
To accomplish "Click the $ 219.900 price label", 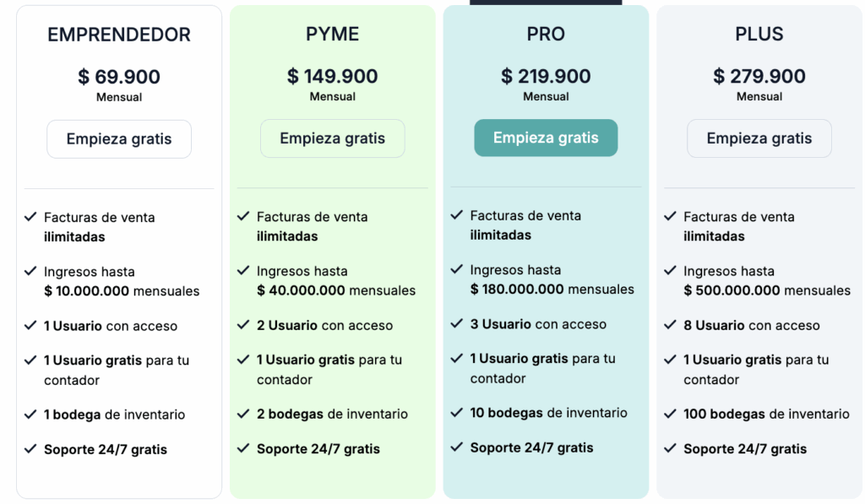I will [546, 76].
